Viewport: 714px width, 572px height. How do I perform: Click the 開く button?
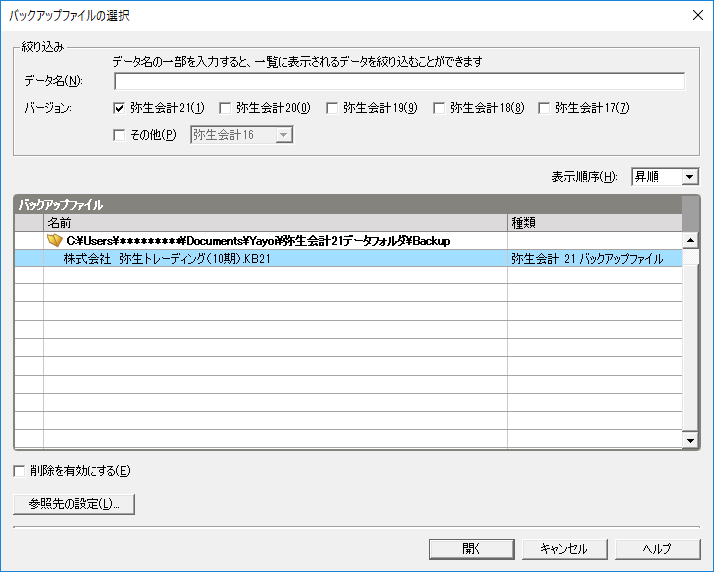point(472,549)
